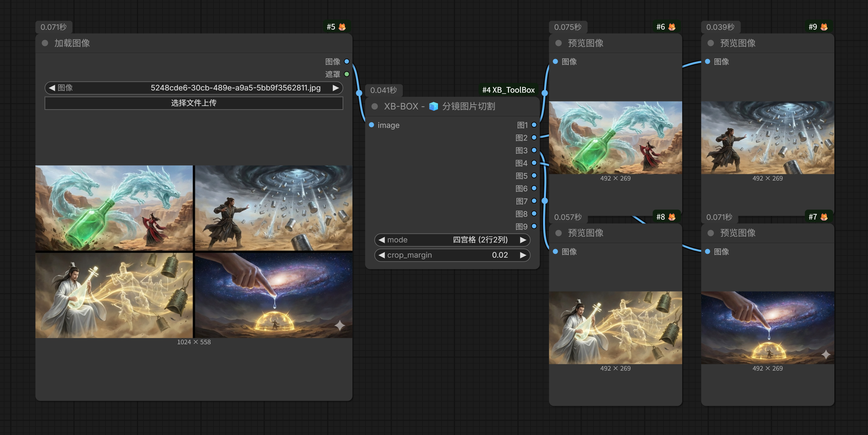Screen dimensions: 868x435
Task: Click the 选择文件上传 button
Action: (x=194, y=103)
